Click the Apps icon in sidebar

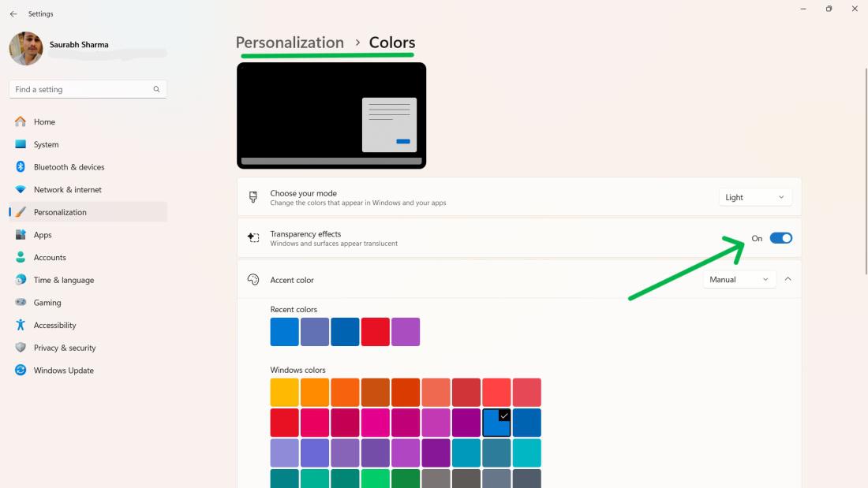21,235
